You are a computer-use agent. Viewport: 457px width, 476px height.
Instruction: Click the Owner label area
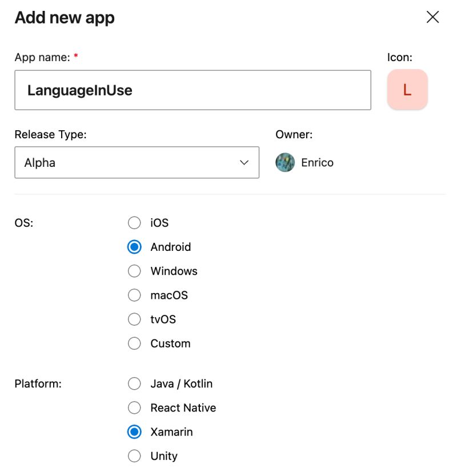tap(292, 135)
